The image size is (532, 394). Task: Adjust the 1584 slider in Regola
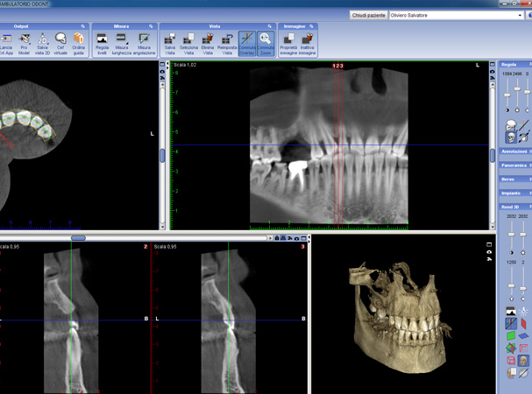[x=507, y=95]
